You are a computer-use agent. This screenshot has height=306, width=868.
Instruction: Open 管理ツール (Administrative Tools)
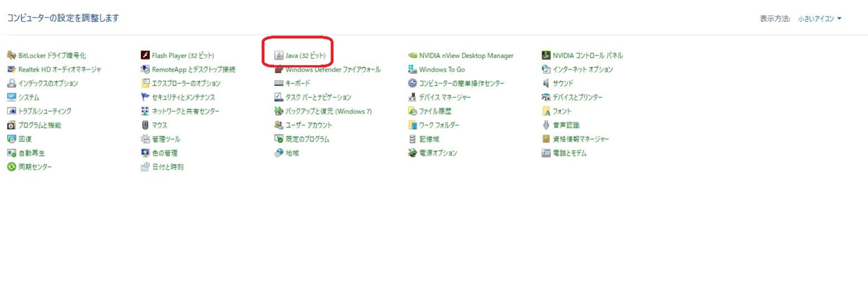tap(161, 139)
